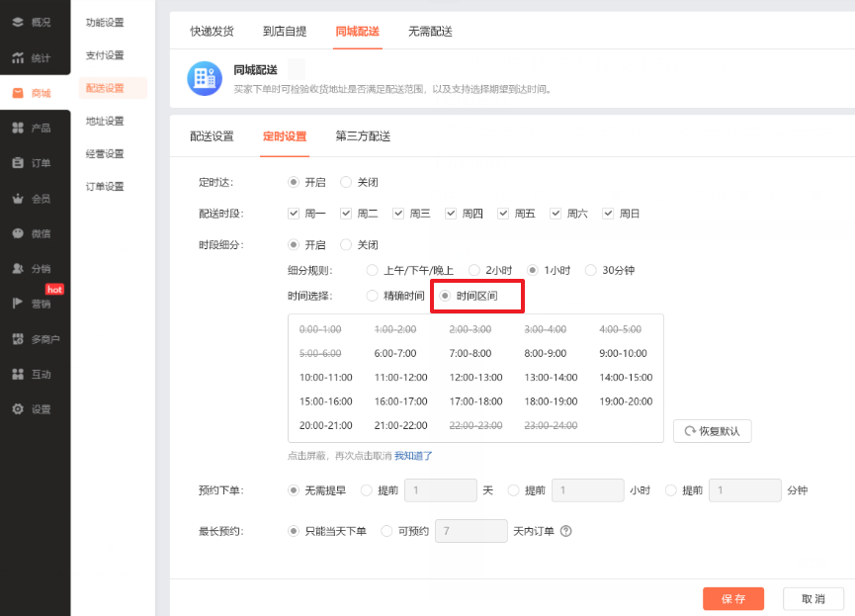Click the days-in-advance input field
The height and width of the screenshot is (616, 855).
coord(441,490)
